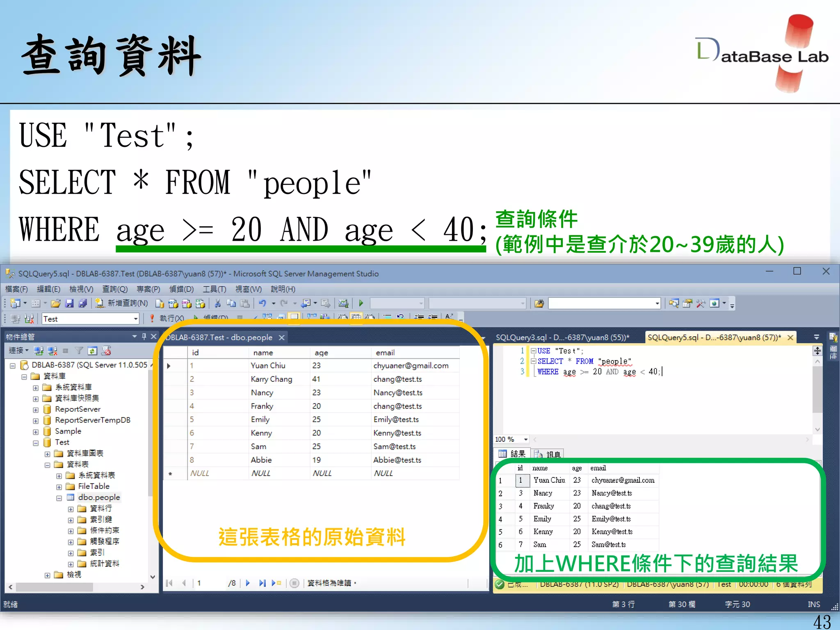Click the Emily cell in query results
Viewport: 840px width, 630px height.
tap(549, 519)
